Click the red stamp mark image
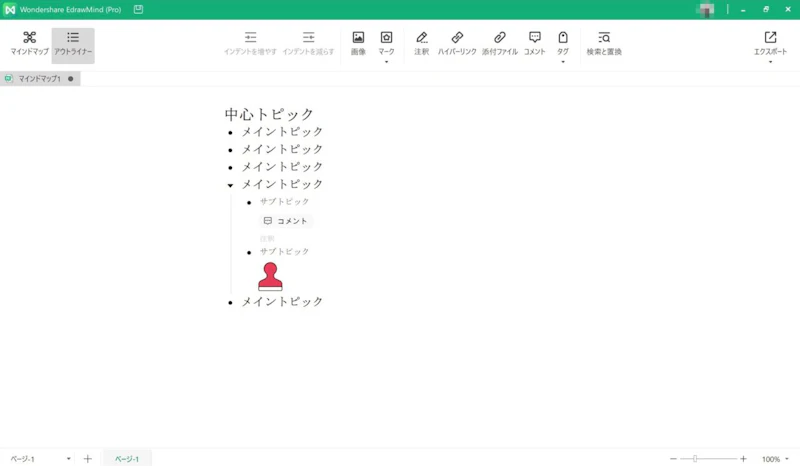 tap(270, 277)
